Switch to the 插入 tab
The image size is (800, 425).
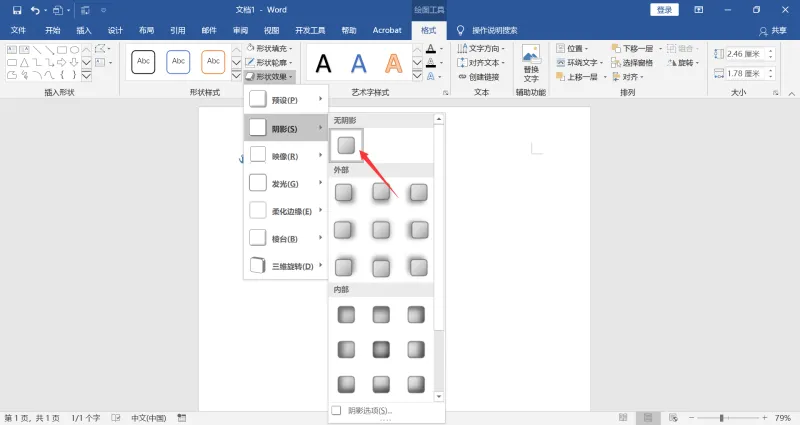(84, 30)
